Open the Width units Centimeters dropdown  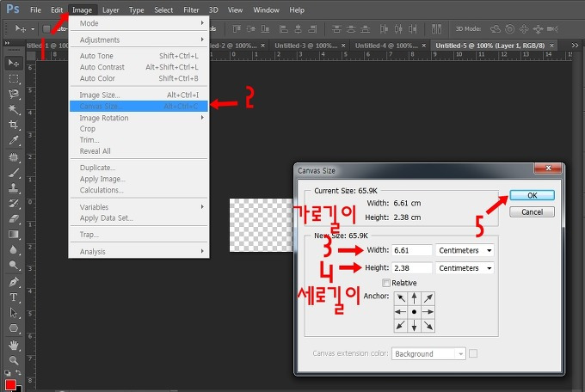click(x=465, y=250)
